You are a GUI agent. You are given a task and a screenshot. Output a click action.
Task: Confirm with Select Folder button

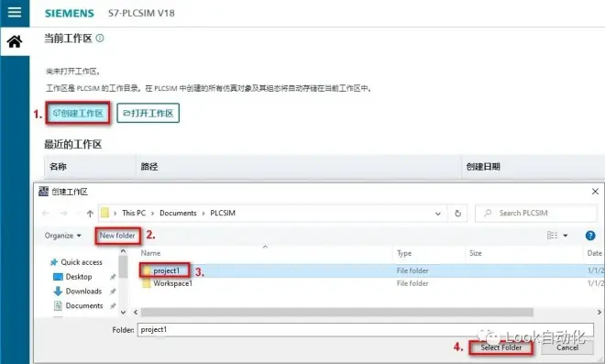pos(500,347)
